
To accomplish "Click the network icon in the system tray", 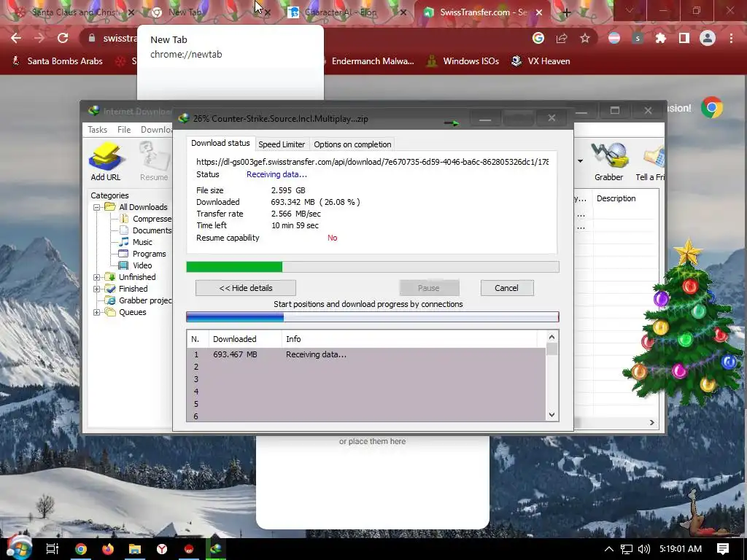I will (627, 549).
